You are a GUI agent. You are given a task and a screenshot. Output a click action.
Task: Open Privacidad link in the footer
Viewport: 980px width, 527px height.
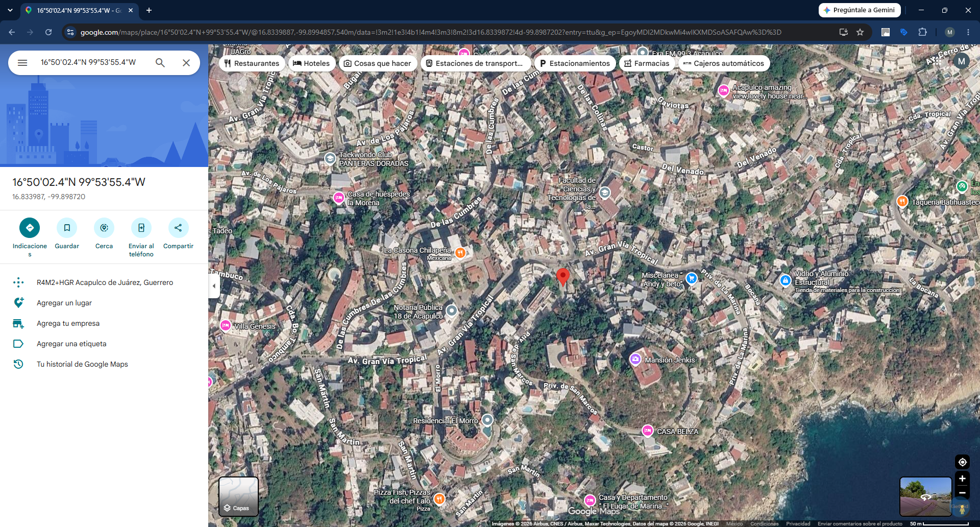point(798,523)
